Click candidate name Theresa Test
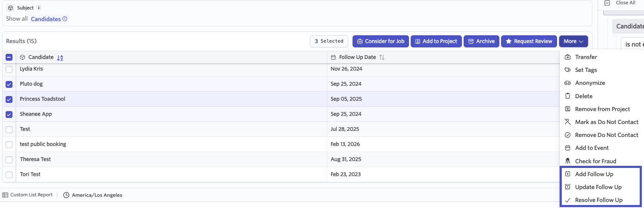This screenshot has width=644, height=208. (35, 159)
